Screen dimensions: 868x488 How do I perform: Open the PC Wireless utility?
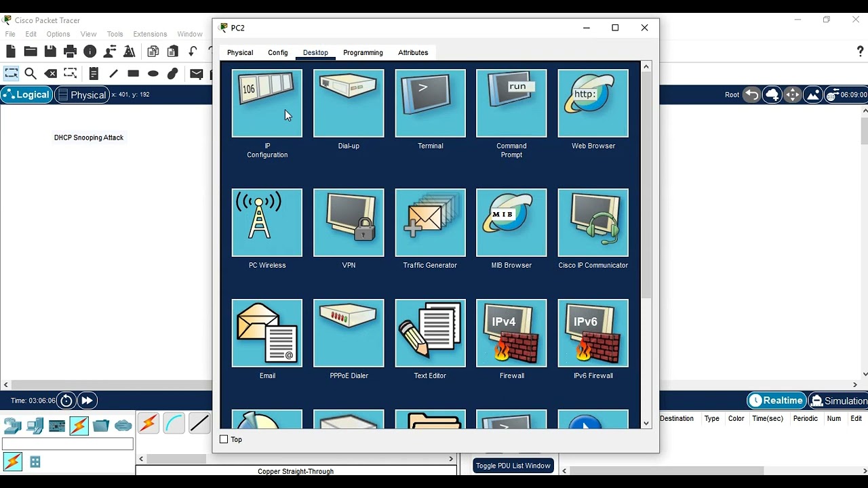(x=267, y=222)
